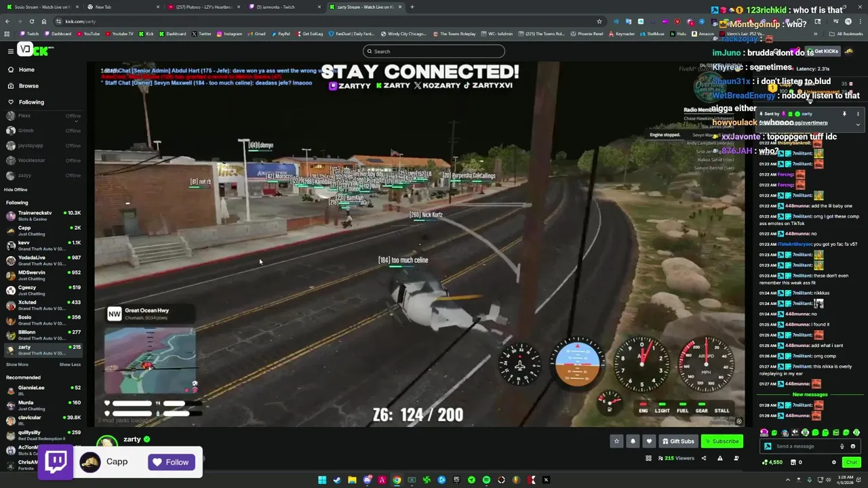The image size is (868, 488).
Task: Click Show Less under the Following list
Action: pyautogui.click(x=70, y=365)
